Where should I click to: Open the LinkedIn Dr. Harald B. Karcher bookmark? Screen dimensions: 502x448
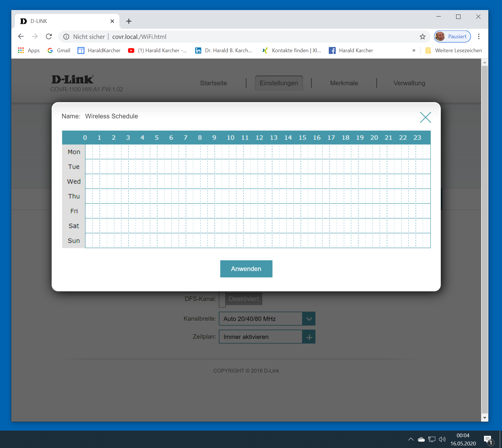click(x=223, y=50)
